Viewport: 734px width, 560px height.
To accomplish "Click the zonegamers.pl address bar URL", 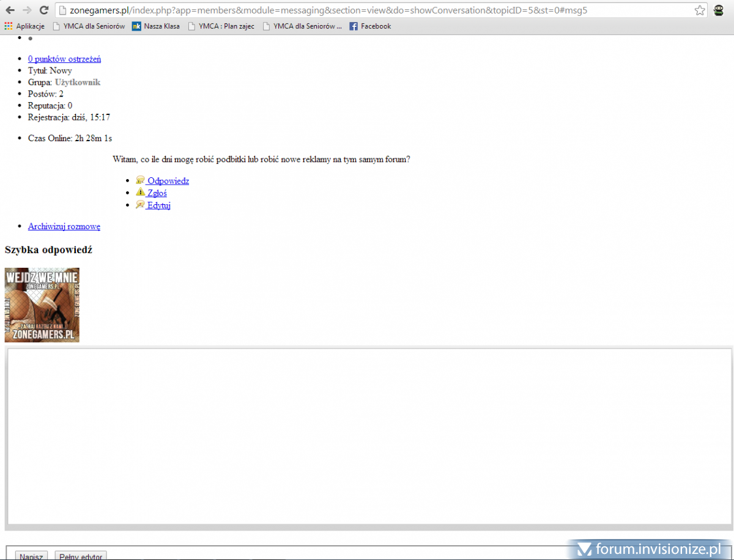I will pyautogui.click(x=329, y=10).
